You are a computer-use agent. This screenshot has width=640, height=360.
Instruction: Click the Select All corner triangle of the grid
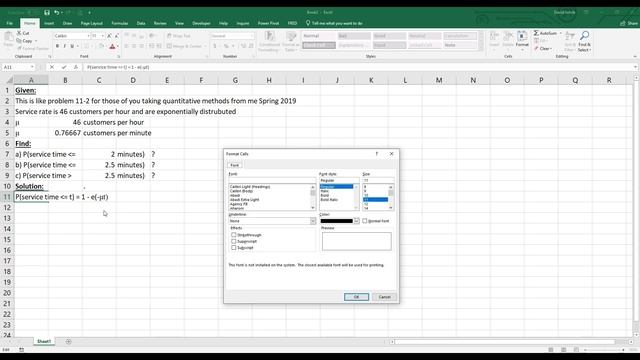[x=9, y=80]
